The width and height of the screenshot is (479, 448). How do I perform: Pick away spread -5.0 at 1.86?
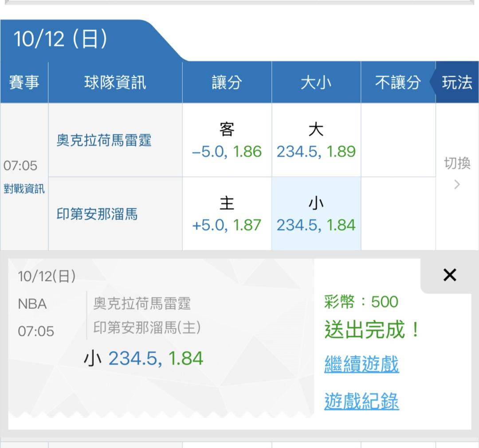227,140
